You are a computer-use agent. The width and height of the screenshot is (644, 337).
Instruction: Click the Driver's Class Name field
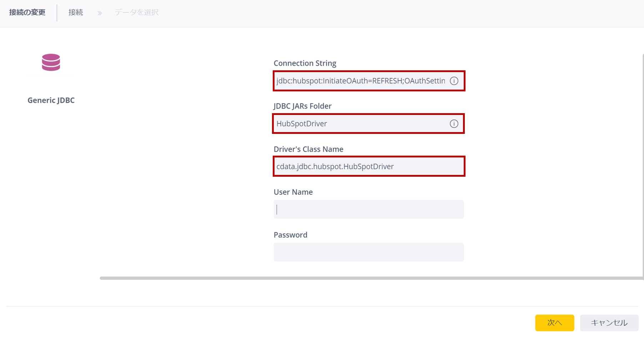[369, 166]
